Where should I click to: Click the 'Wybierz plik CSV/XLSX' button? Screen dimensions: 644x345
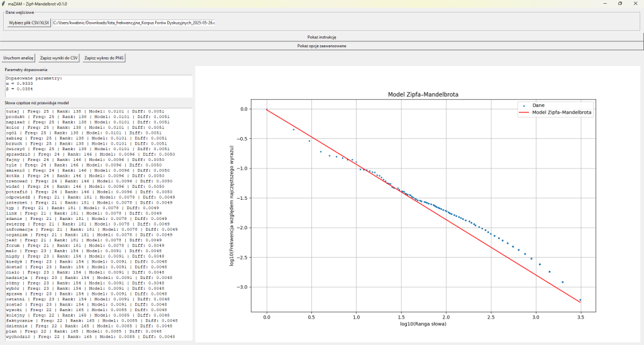(x=29, y=23)
